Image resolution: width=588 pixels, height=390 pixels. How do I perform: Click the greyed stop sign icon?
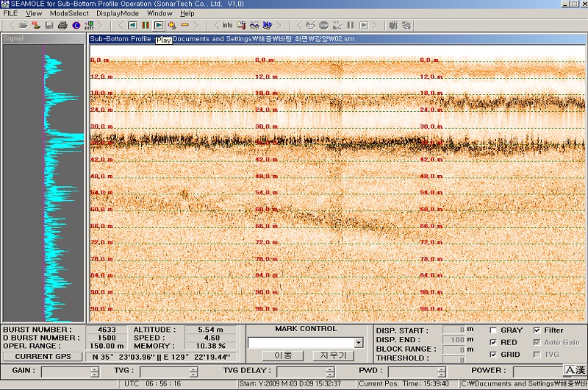point(323,25)
